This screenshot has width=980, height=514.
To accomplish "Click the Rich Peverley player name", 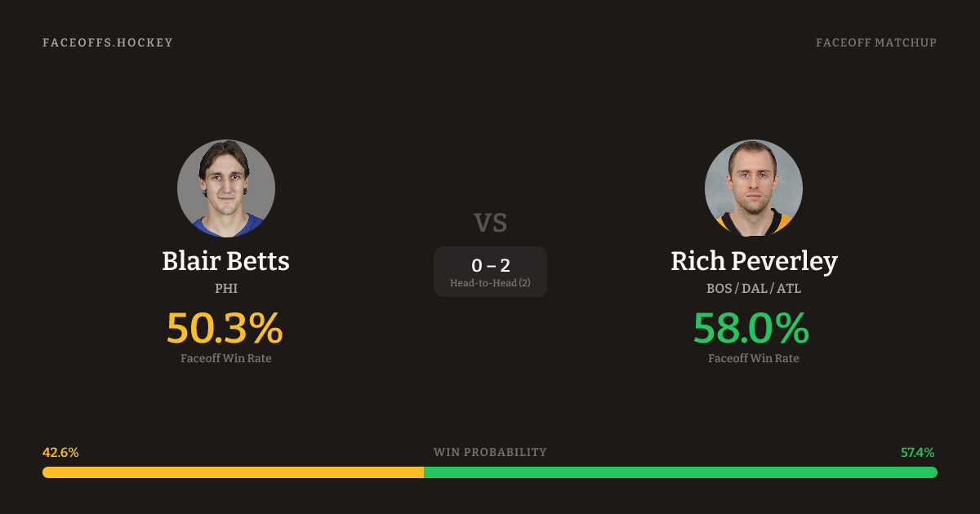I will tap(754, 261).
